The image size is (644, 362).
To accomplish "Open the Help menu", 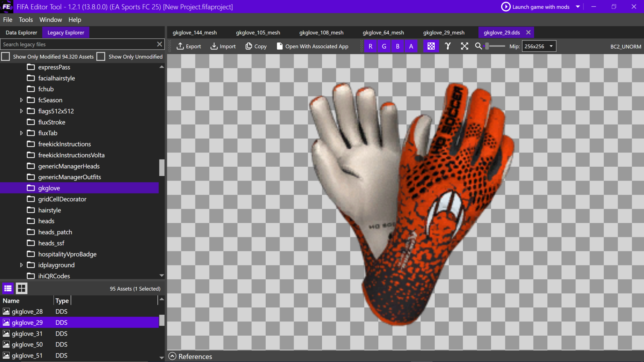I will click(x=75, y=20).
